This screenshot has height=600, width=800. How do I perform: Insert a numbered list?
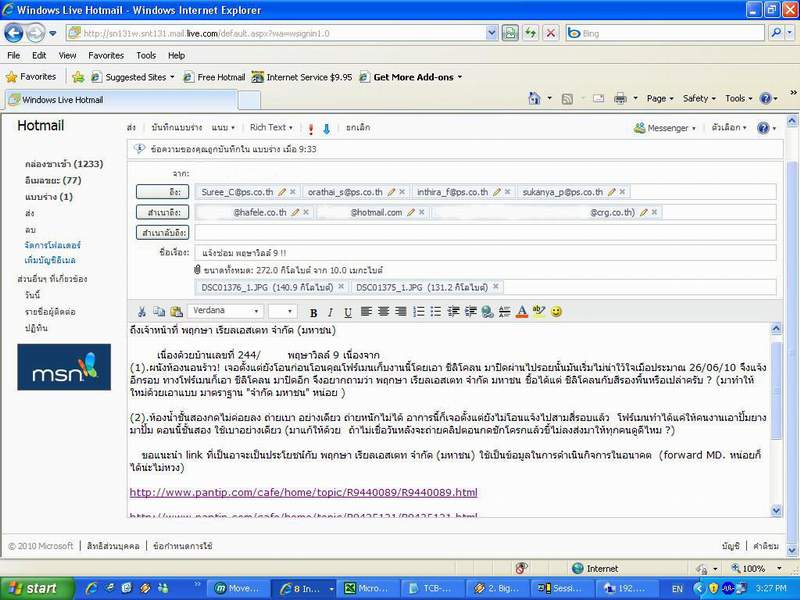[418, 312]
